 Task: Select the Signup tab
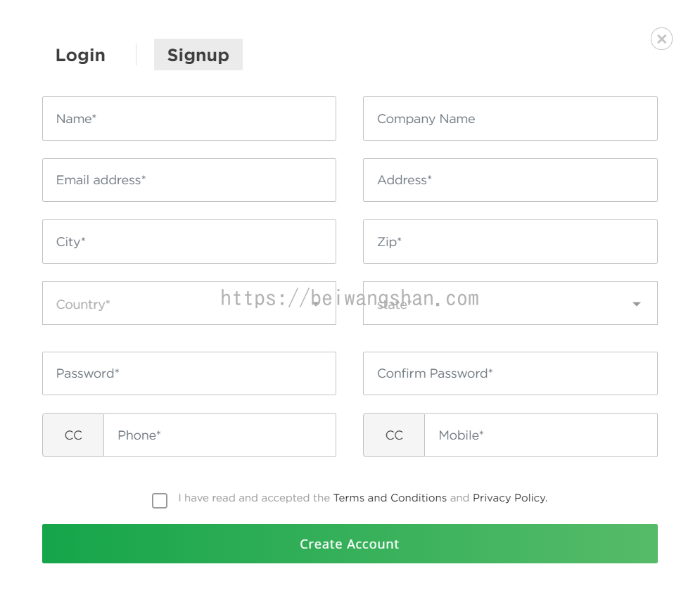coord(198,54)
